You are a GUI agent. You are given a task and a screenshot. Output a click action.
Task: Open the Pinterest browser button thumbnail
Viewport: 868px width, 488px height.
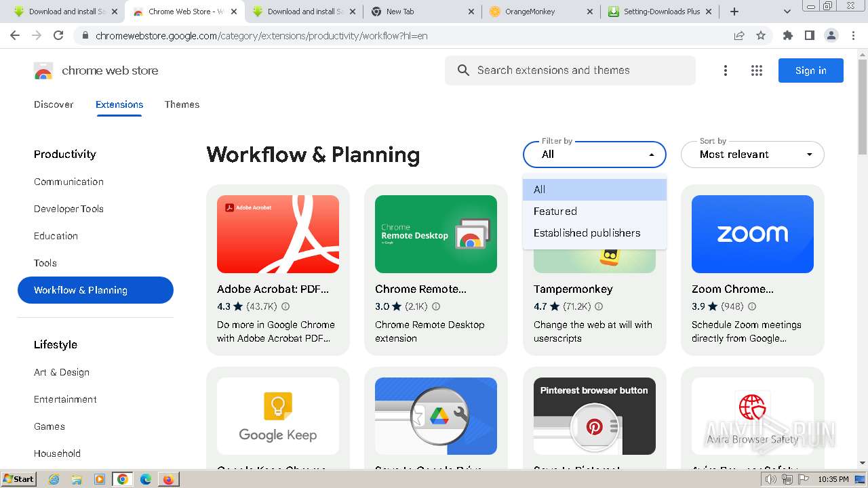[595, 416]
